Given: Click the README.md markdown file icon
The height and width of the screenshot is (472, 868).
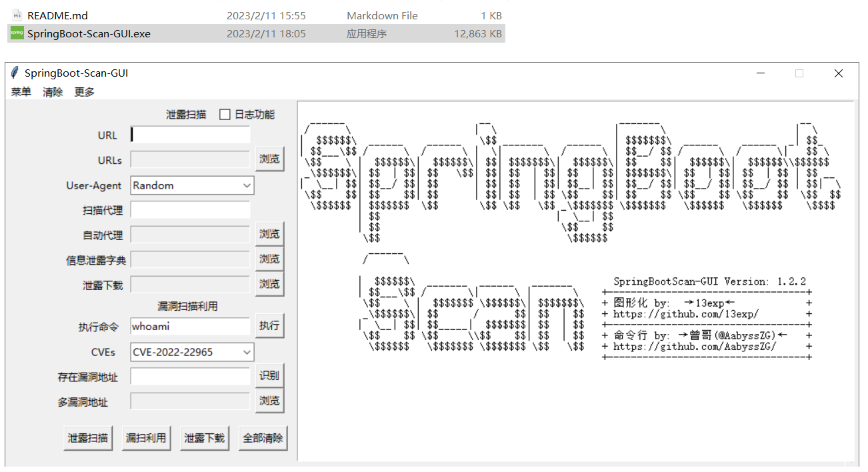Looking at the screenshot, I should point(17,15).
